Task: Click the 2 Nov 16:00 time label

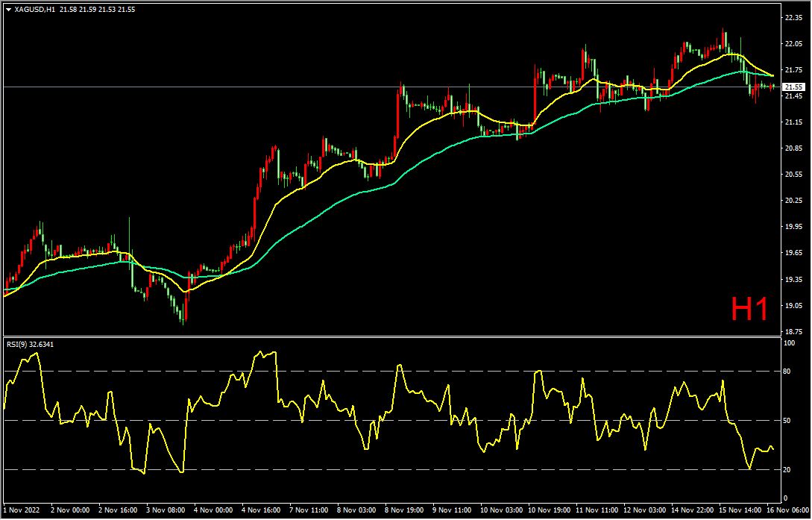Action: [x=118, y=510]
